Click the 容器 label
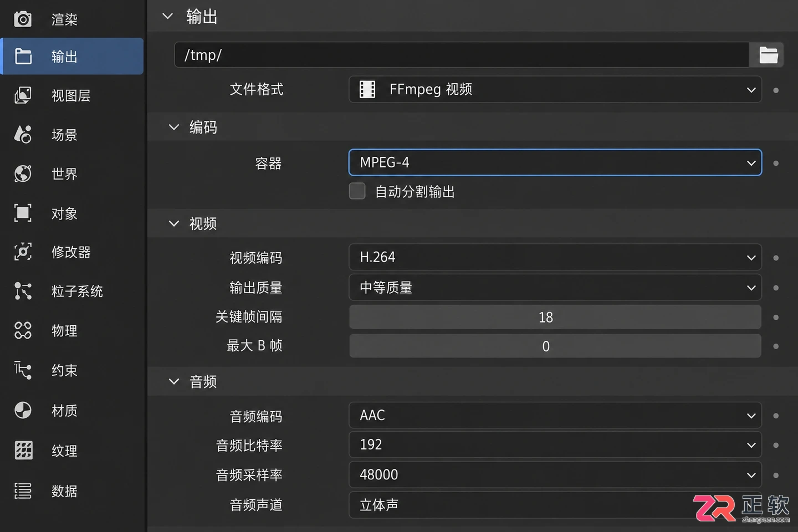Image resolution: width=798 pixels, height=532 pixels. [x=268, y=163]
